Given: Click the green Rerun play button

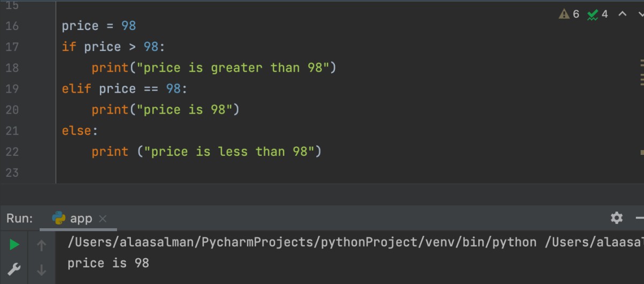Looking at the screenshot, I should click(x=14, y=245).
